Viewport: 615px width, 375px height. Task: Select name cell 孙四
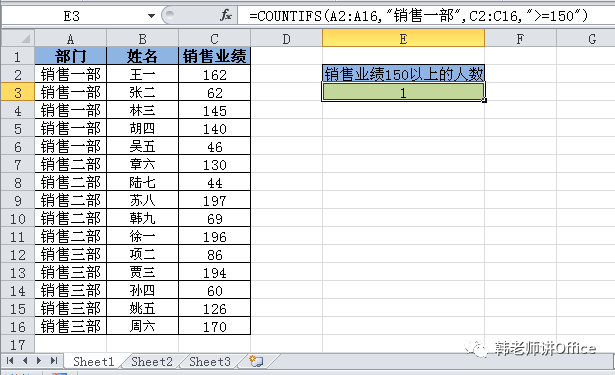tap(142, 290)
